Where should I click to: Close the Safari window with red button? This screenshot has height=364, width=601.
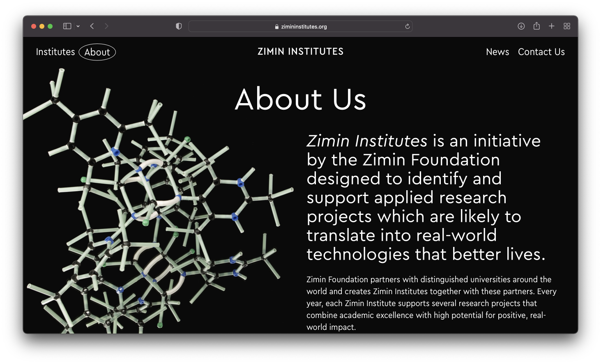pyautogui.click(x=34, y=26)
